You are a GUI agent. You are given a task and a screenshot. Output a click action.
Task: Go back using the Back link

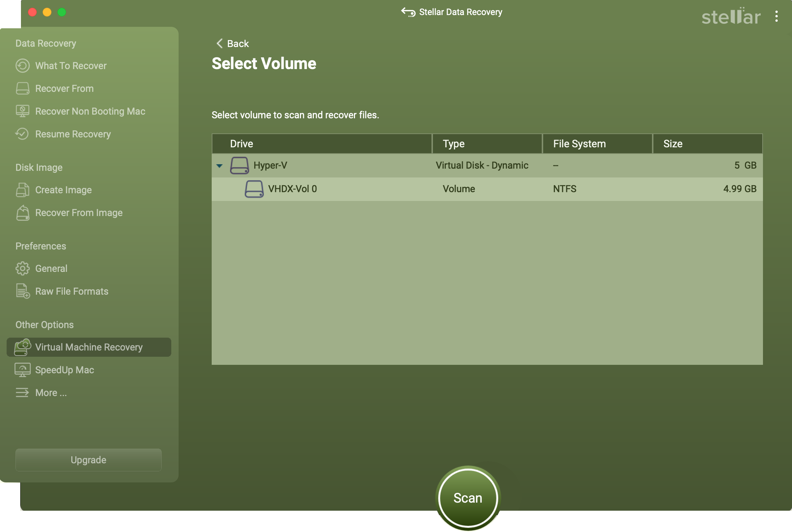tap(233, 43)
